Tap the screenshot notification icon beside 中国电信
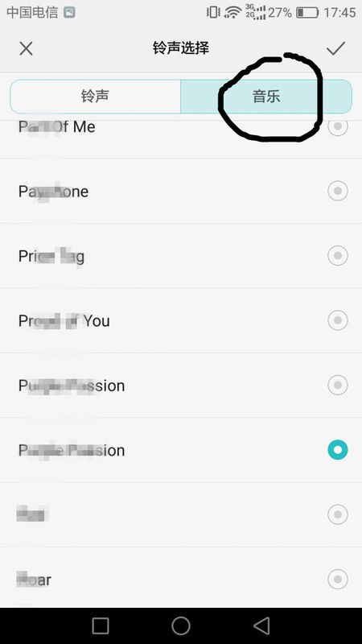 point(69,13)
